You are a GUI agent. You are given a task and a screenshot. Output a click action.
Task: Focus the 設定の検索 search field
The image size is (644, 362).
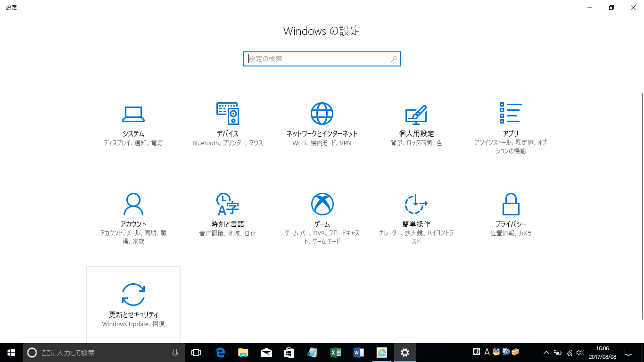(322, 59)
